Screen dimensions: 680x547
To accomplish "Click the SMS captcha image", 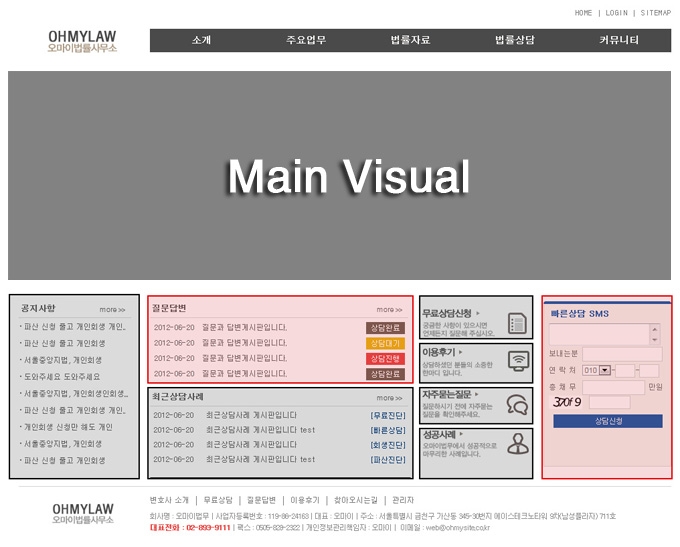I will point(567,402).
